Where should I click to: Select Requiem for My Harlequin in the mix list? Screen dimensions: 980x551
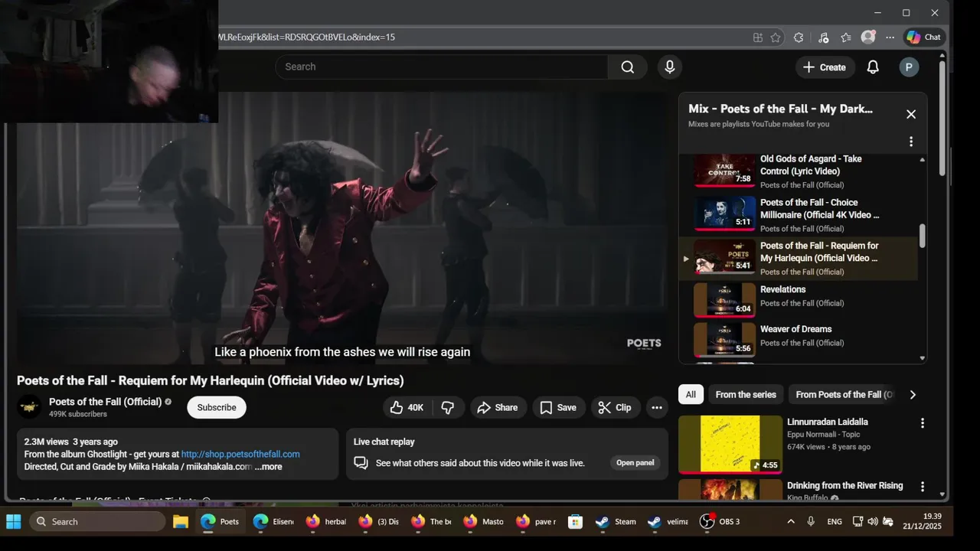click(x=800, y=258)
